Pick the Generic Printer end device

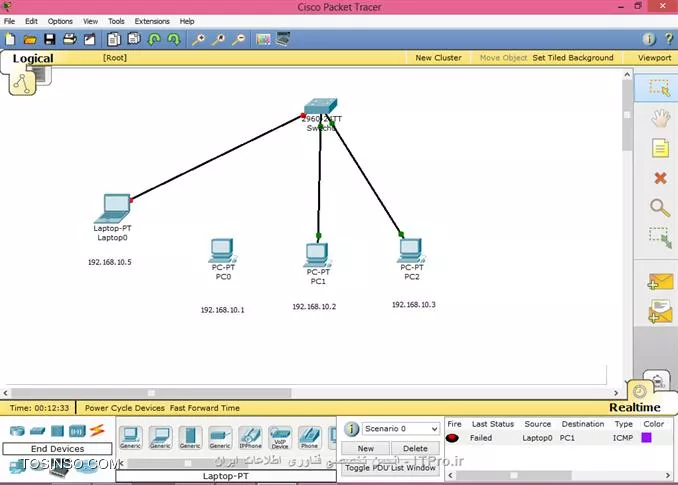coord(220,437)
